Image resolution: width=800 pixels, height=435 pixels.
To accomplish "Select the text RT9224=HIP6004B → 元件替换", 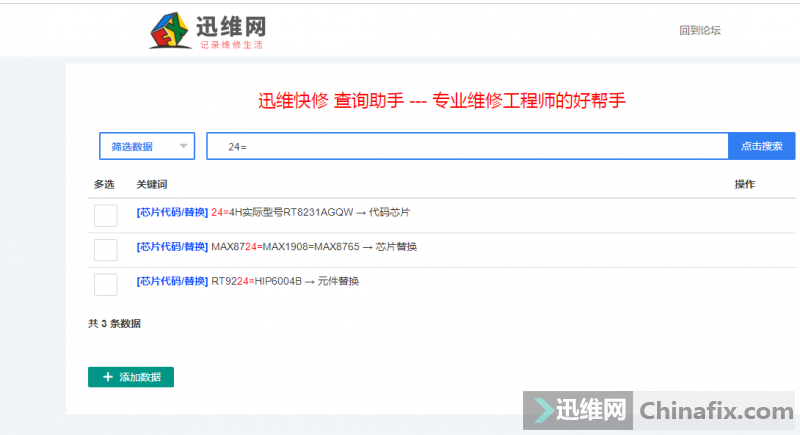I will pos(285,282).
